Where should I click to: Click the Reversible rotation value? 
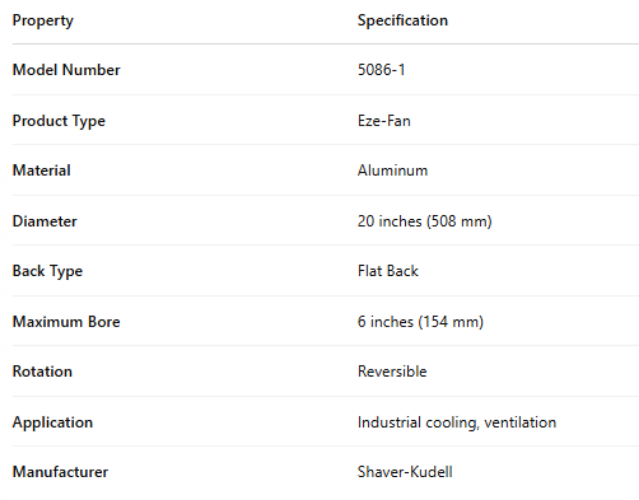point(392,371)
